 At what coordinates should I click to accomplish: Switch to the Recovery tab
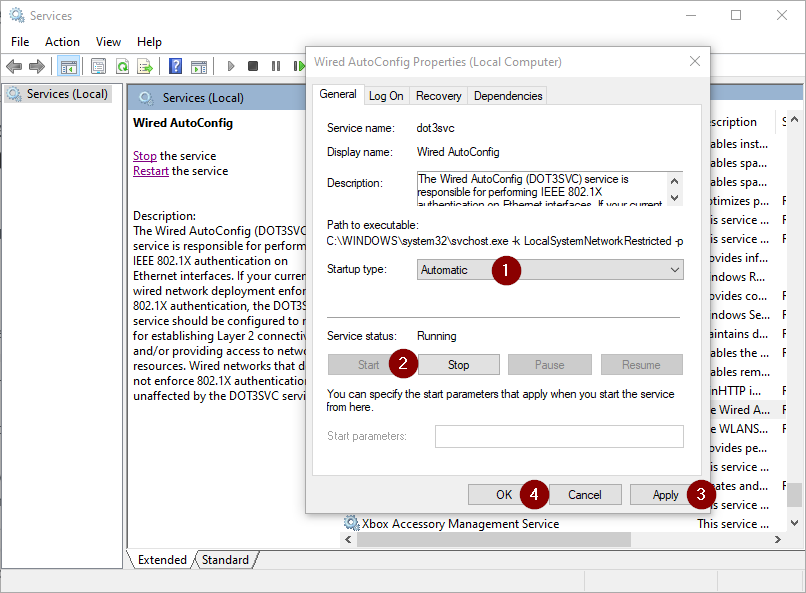click(438, 96)
